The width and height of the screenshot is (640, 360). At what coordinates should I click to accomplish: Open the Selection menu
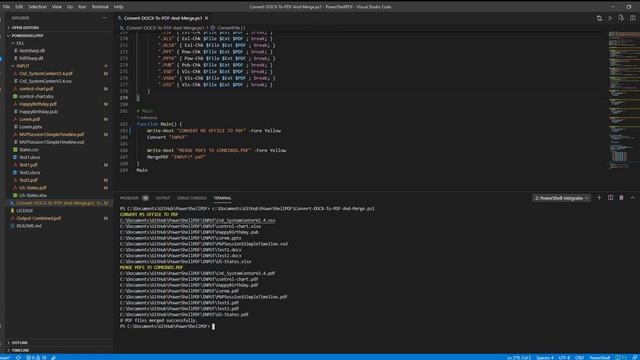pyautogui.click(x=37, y=7)
